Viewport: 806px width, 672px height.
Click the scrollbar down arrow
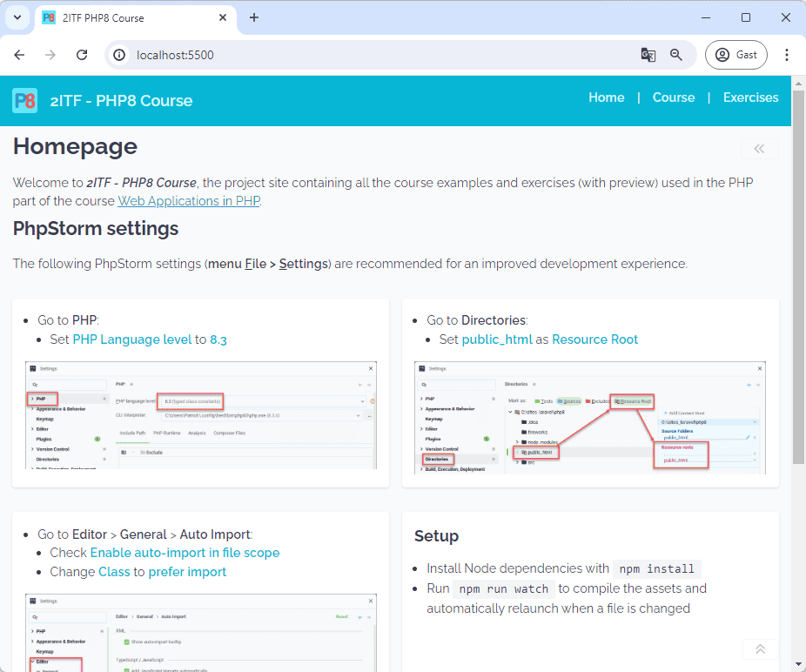[798, 665]
